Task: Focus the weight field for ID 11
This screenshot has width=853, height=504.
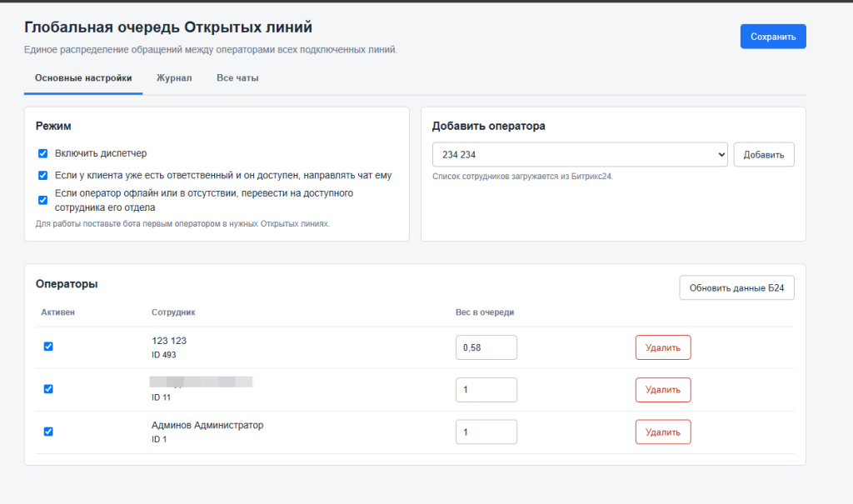Action: pos(486,390)
